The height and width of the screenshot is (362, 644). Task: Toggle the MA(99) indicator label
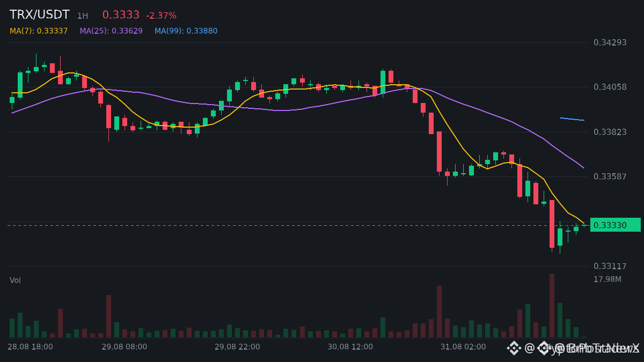[x=186, y=31]
